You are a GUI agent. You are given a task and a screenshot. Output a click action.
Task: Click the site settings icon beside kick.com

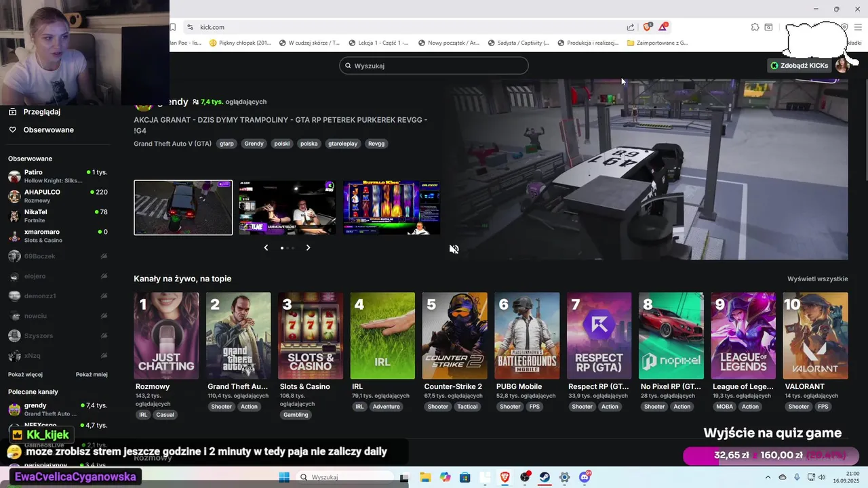click(x=190, y=27)
